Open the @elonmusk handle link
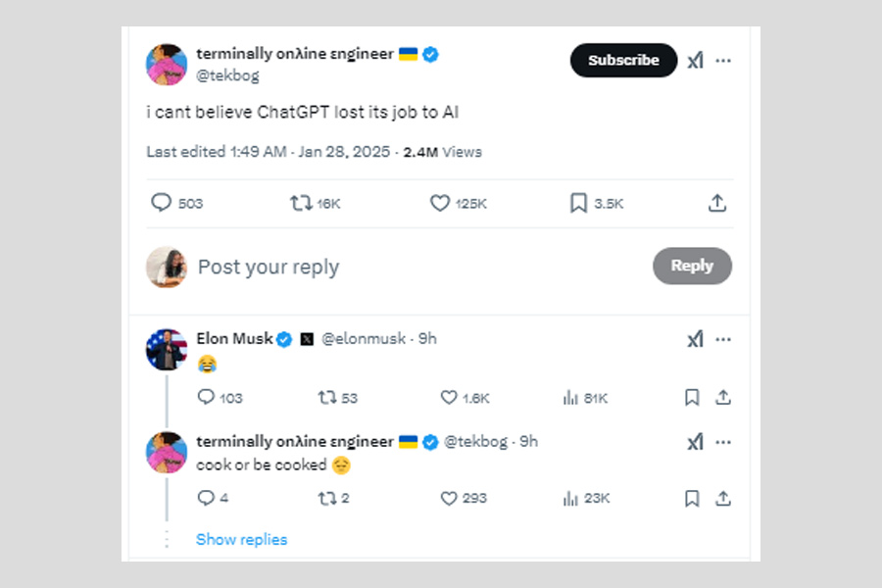 click(364, 338)
